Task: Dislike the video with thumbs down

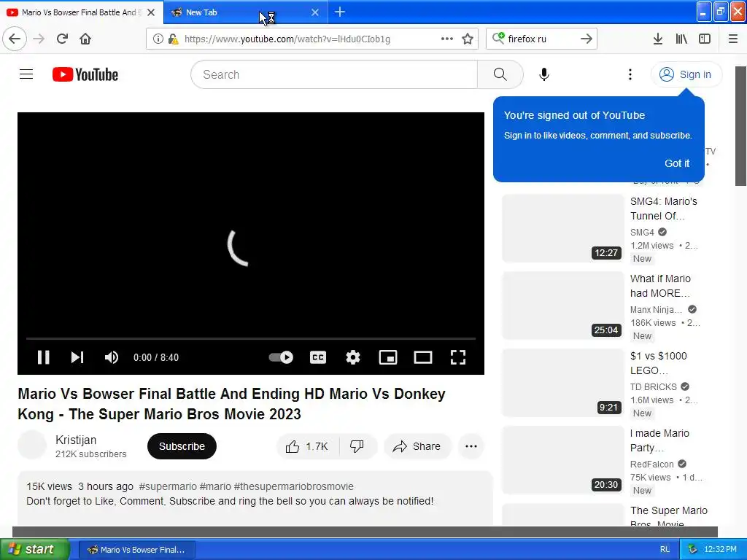Action: pyautogui.click(x=357, y=446)
